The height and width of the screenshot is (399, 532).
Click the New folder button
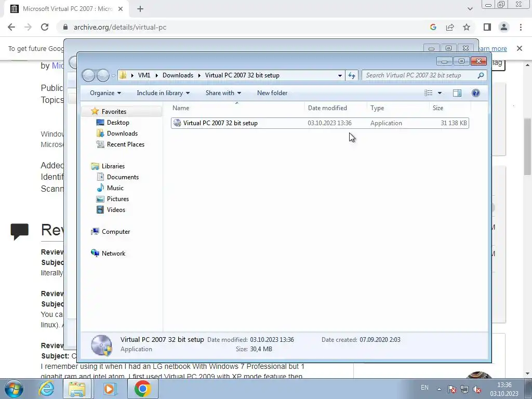(272, 93)
